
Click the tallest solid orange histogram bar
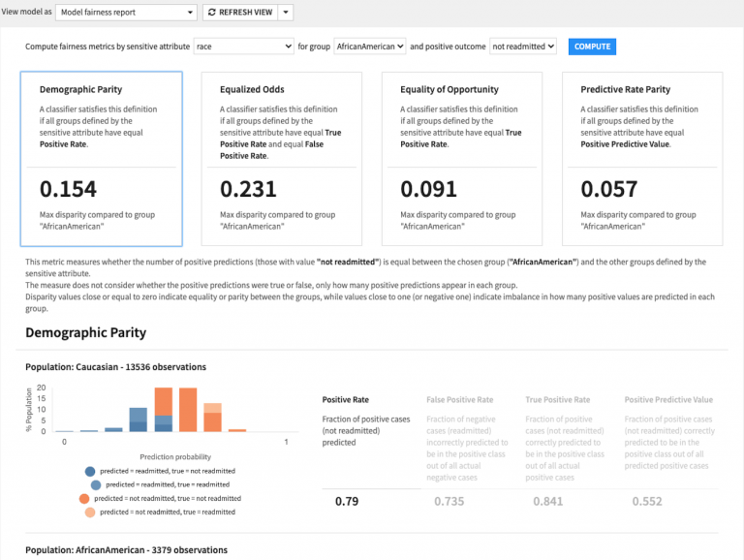pos(188,410)
